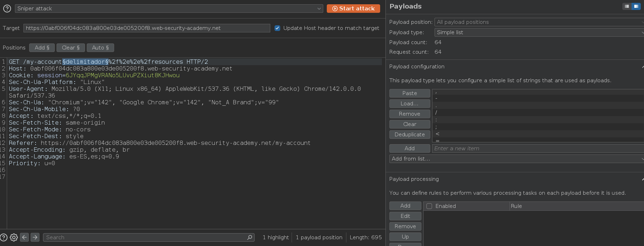Click the Target URL text field
Screen dimensions: 644x246
click(x=147, y=28)
